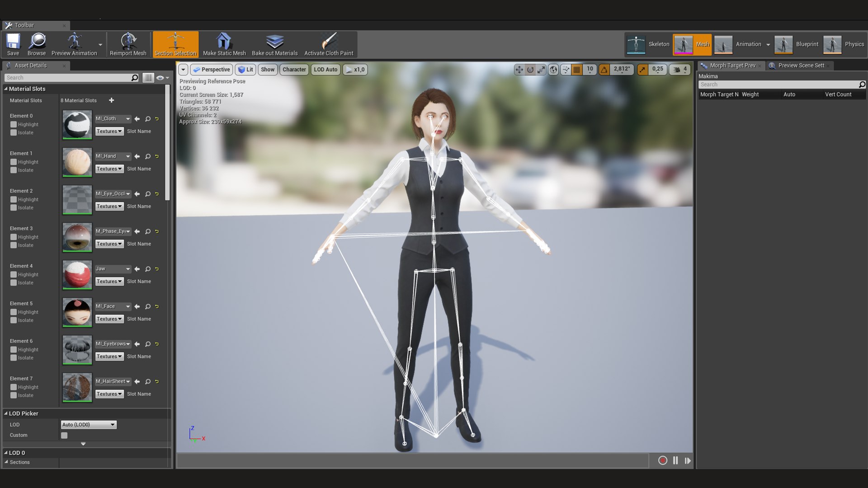Click rotate gizmo icon in viewport
Screen dimensions: 868x488
pos(530,70)
